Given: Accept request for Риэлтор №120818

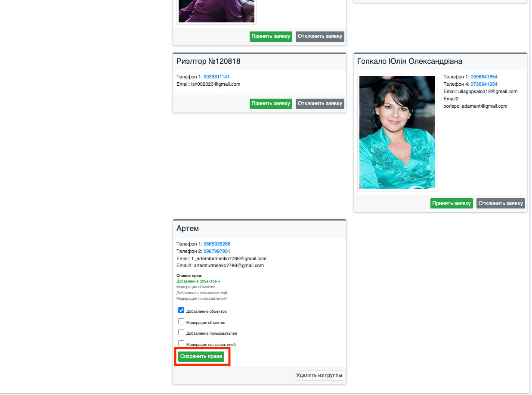Looking at the screenshot, I should coord(271,103).
